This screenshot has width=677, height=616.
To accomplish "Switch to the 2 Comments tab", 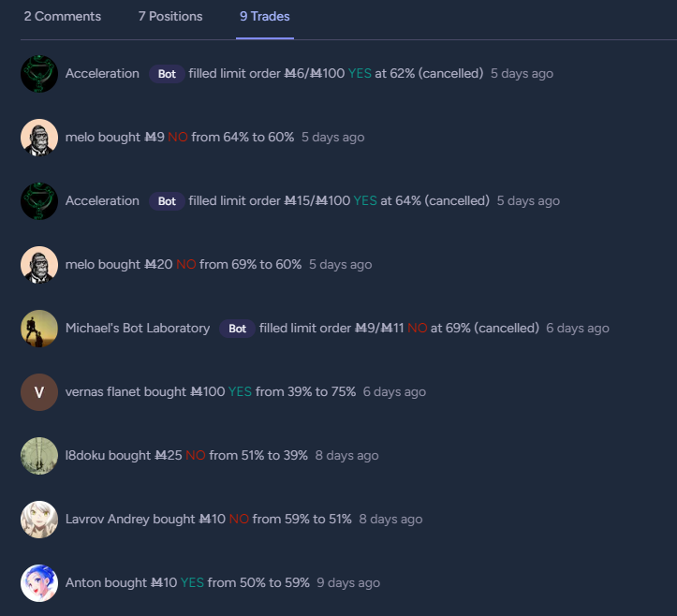I will [x=63, y=17].
